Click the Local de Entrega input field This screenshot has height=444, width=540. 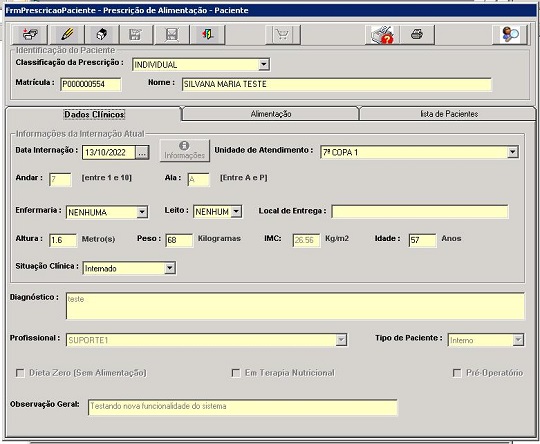coord(419,211)
